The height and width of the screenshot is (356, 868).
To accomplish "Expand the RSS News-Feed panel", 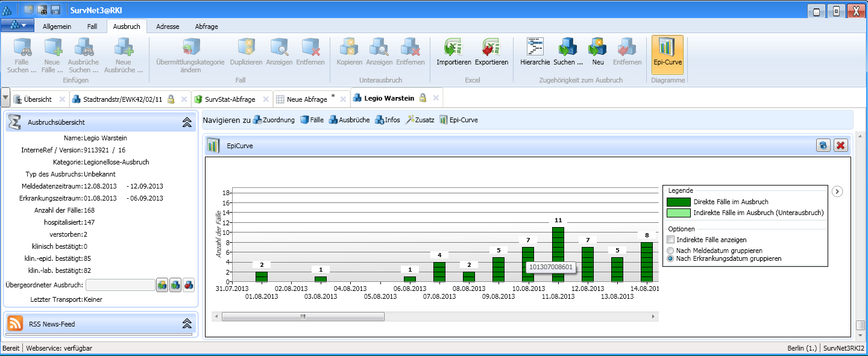I will [x=187, y=324].
